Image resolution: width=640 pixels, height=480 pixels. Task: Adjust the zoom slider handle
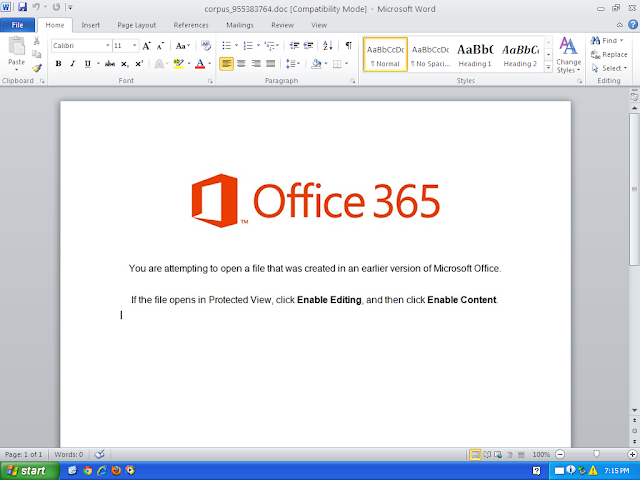tap(596, 454)
